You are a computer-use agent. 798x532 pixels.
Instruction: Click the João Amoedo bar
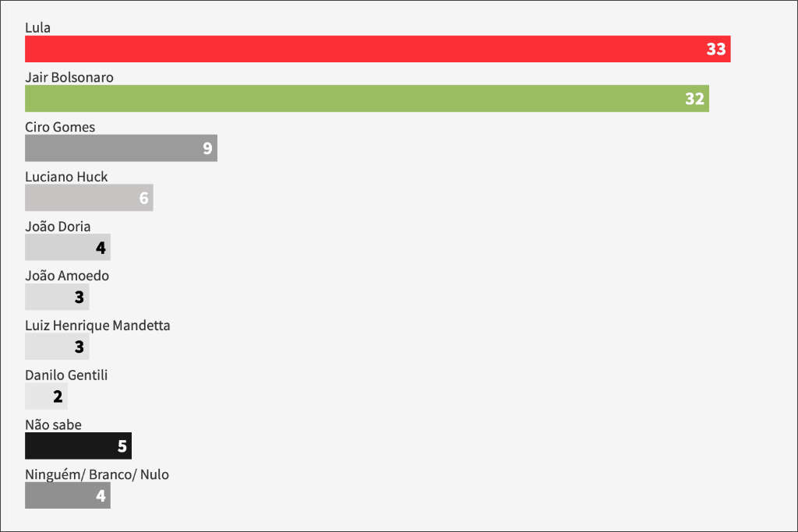tap(57, 297)
